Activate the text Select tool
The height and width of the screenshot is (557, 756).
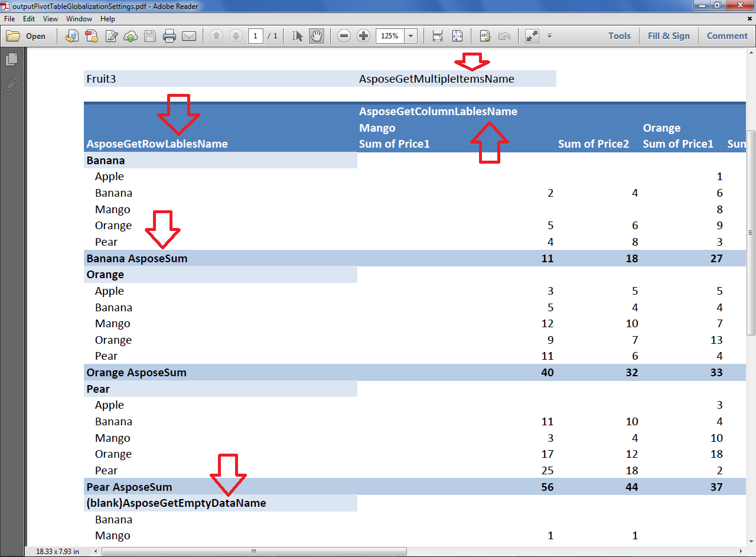click(x=298, y=36)
